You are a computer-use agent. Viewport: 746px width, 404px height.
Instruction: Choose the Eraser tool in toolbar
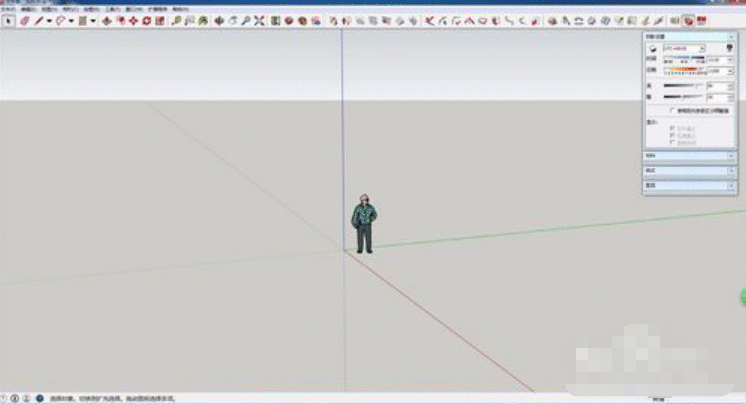point(24,20)
